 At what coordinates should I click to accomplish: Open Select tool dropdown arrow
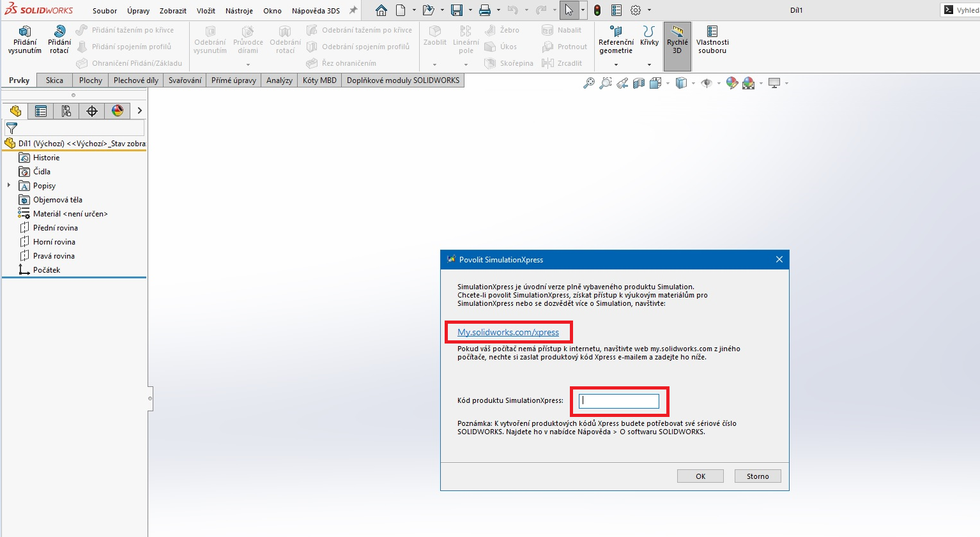coord(583,10)
